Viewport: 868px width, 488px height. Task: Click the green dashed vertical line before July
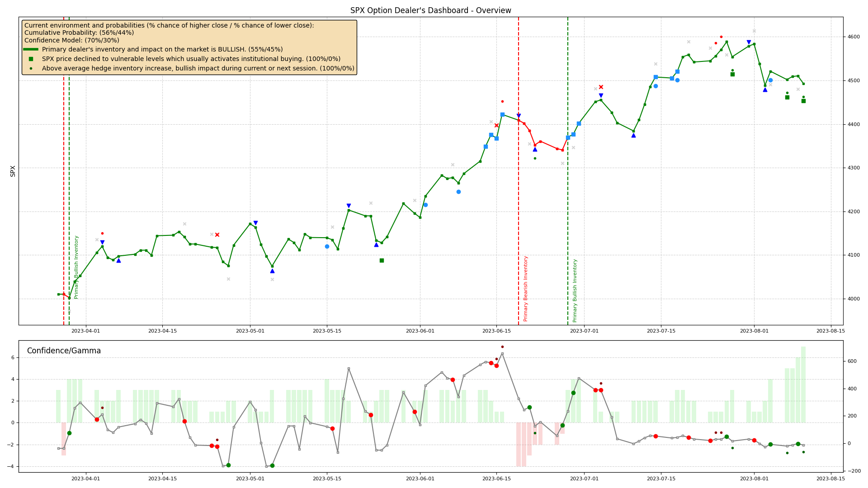coord(568,171)
